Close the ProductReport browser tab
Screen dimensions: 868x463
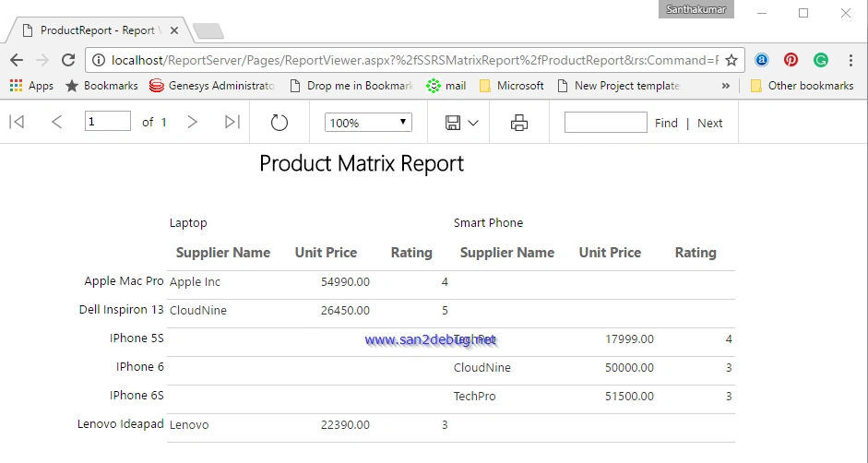click(x=173, y=30)
